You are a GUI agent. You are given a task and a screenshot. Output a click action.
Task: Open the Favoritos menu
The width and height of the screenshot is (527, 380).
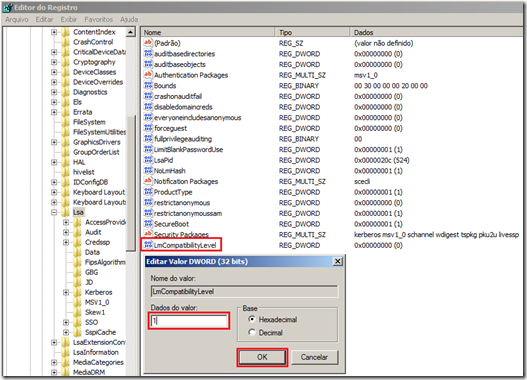point(98,19)
